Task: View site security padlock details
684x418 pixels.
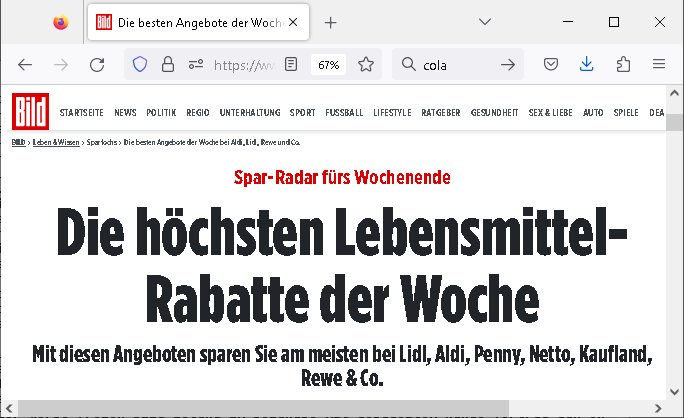Action: coord(168,65)
